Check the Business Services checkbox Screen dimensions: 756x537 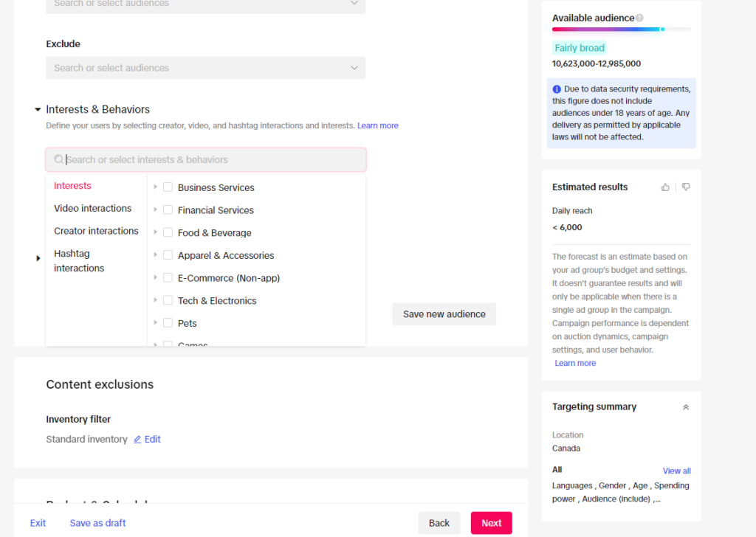(x=168, y=187)
